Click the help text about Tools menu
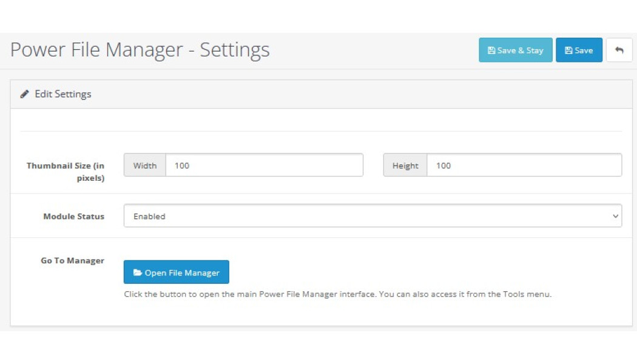 [x=337, y=294]
